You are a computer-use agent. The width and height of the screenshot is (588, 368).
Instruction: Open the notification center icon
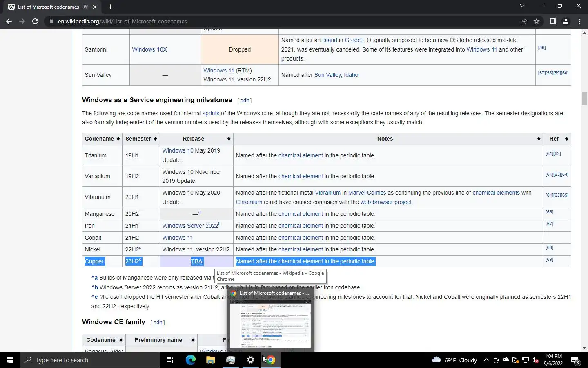click(x=575, y=360)
